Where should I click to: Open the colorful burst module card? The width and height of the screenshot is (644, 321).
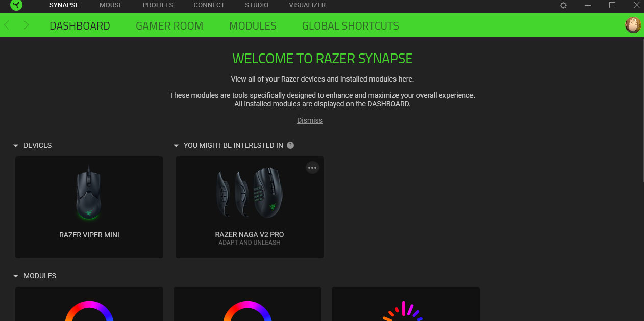click(x=406, y=304)
